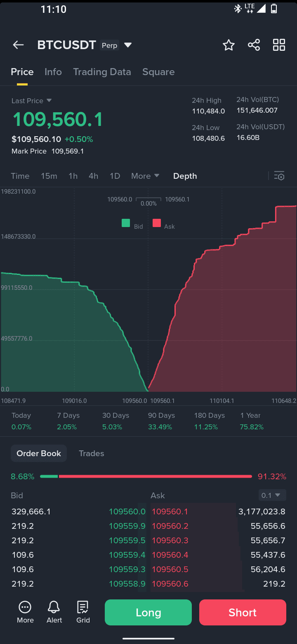Select bid price 109559.5

pos(127,540)
